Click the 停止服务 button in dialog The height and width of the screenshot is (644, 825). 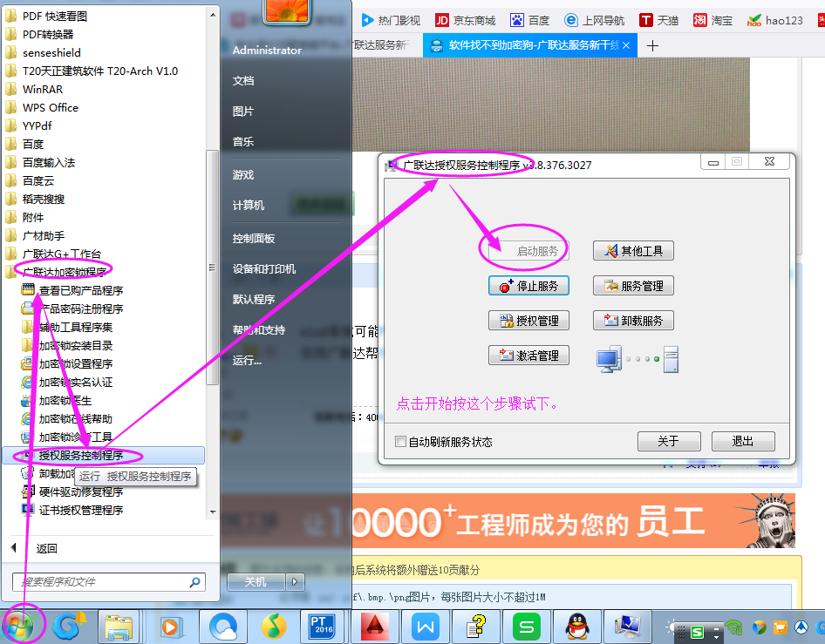528,286
